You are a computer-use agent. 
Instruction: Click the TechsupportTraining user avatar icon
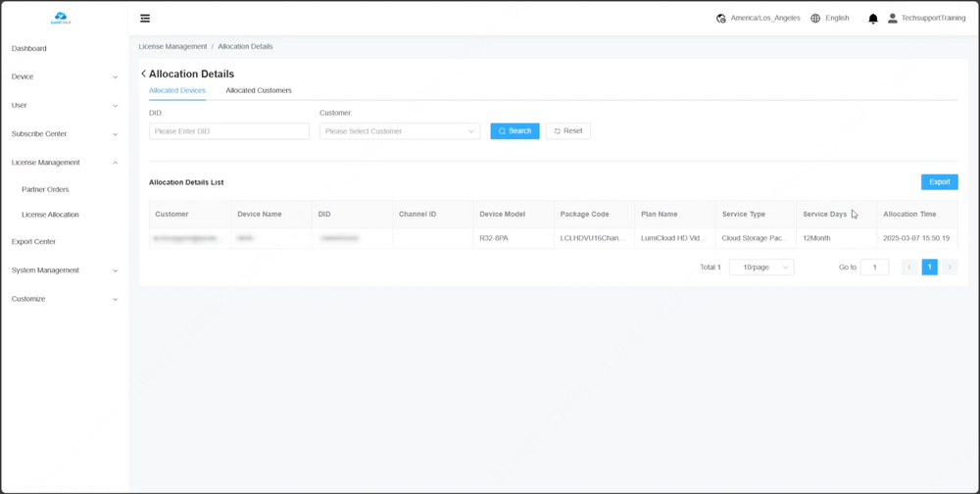[x=892, y=19]
